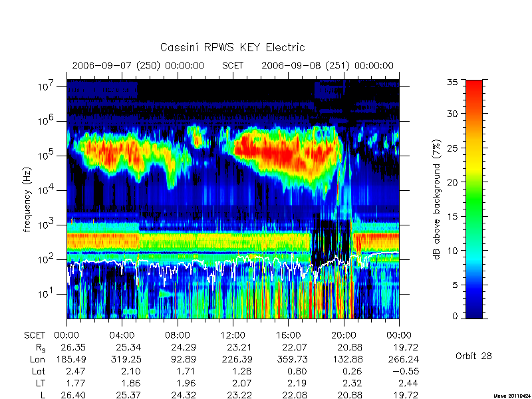Click the local time value '1.86'
The width and height of the screenshot is (532, 399).
pyautogui.click(x=131, y=383)
